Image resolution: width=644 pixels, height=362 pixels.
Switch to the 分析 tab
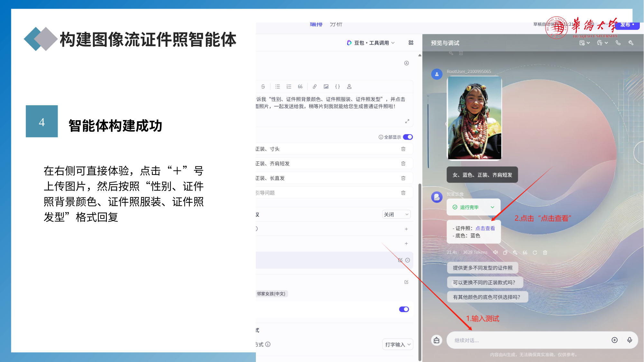336,24
